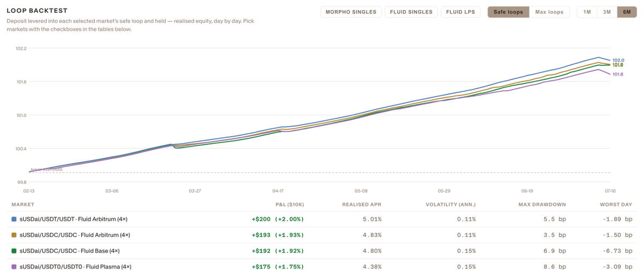Click the MAX DRAWDOWN column header
644x280 pixels.
[x=542, y=204]
